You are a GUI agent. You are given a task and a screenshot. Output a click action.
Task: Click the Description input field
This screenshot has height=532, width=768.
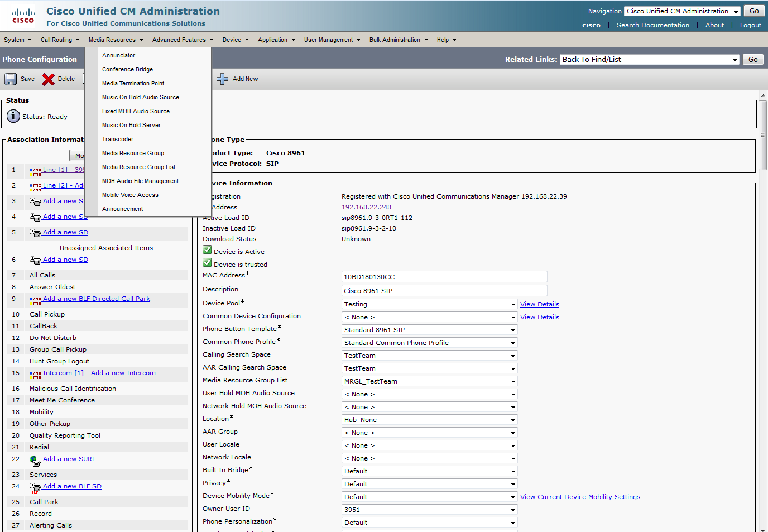[444, 291]
